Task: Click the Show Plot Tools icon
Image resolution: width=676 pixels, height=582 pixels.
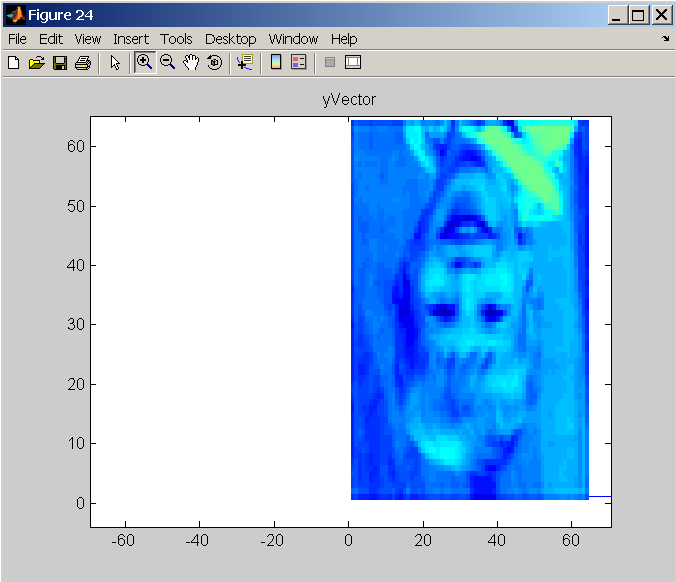Action: tap(353, 63)
